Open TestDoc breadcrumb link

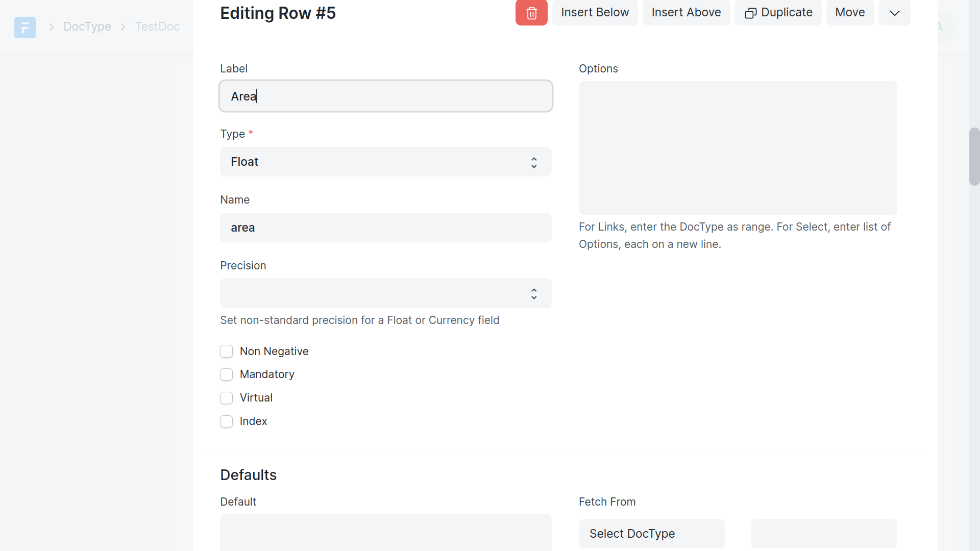coord(157,27)
